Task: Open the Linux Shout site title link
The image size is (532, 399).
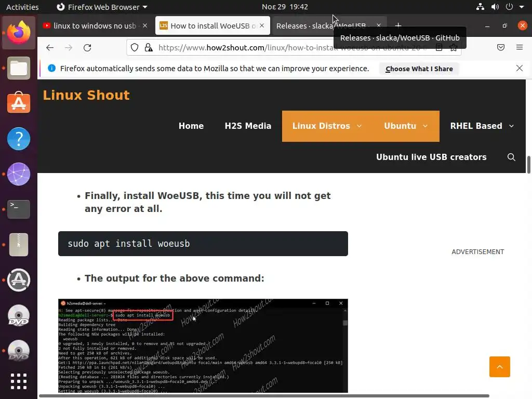Action: (86, 95)
